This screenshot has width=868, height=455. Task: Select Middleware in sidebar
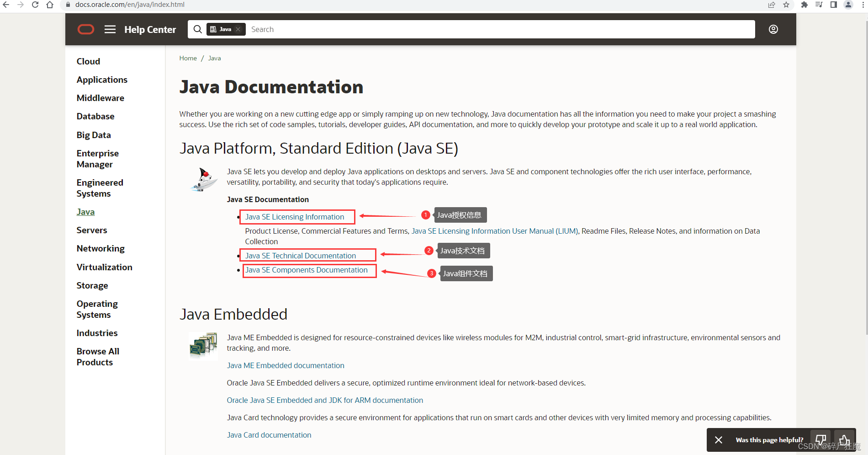click(101, 98)
